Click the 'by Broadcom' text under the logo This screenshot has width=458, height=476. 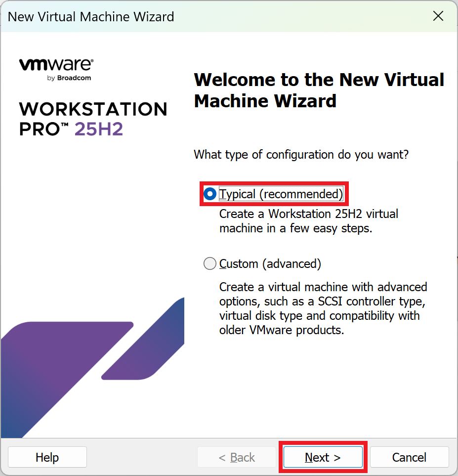[69, 78]
